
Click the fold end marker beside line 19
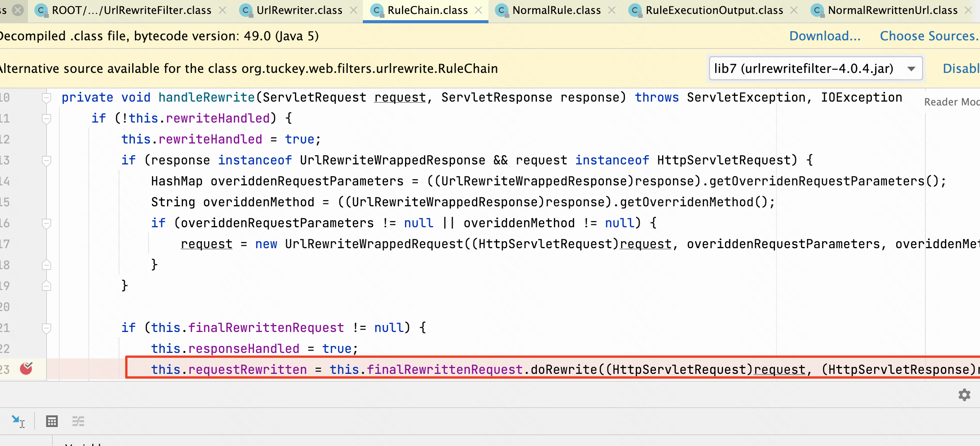(x=47, y=286)
